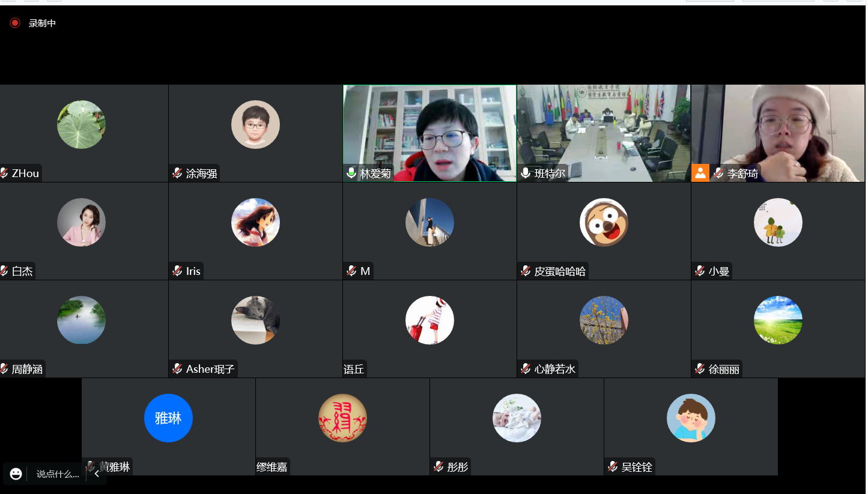The height and width of the screenshot is (494, 868).
Task: Click the muted mic icon next to Iris
Action: [177, 271]
